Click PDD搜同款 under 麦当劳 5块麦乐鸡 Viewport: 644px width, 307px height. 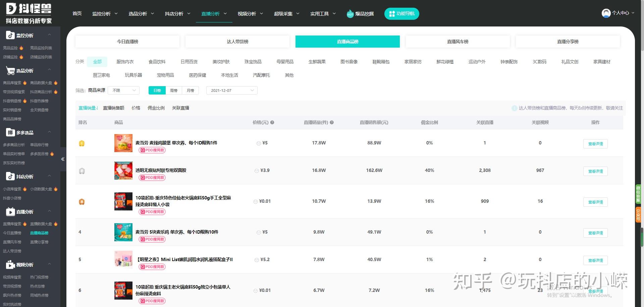tap(152, 239)
